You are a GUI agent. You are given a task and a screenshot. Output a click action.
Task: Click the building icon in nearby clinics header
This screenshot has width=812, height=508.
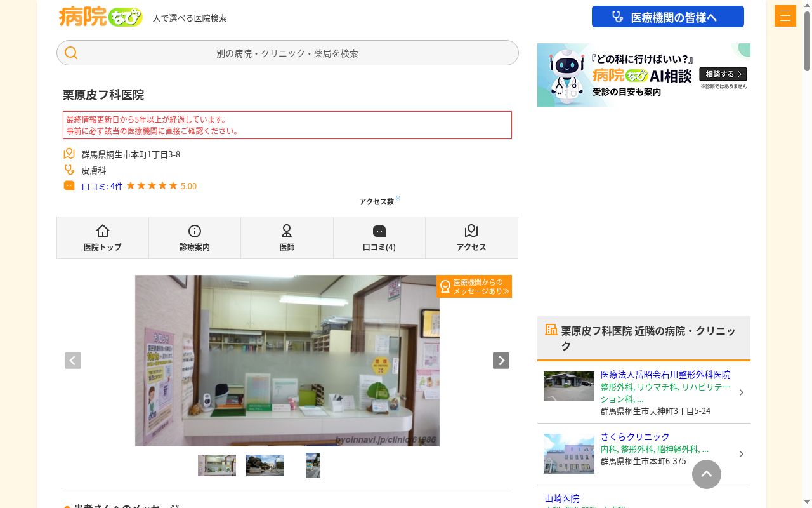(x=551, y=330)
